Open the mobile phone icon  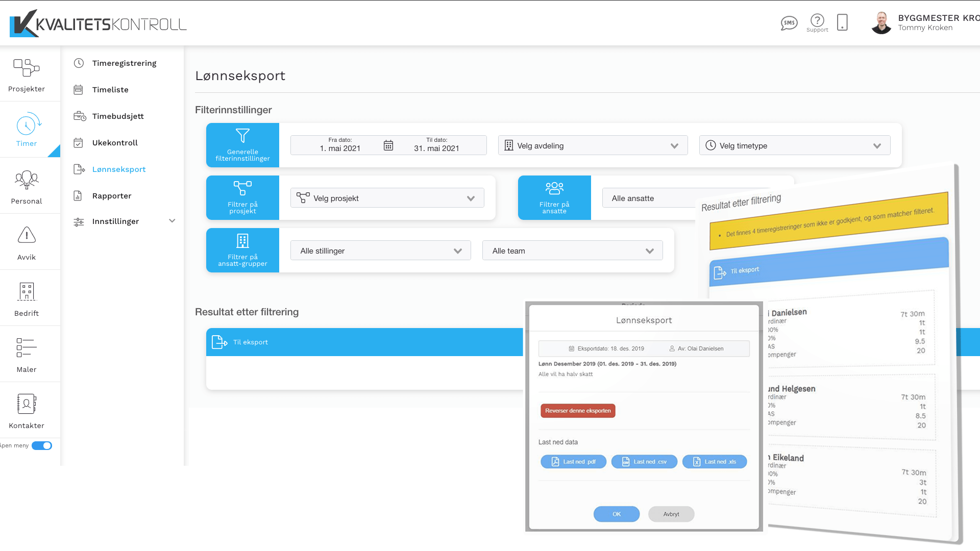[x=842, y=22]
